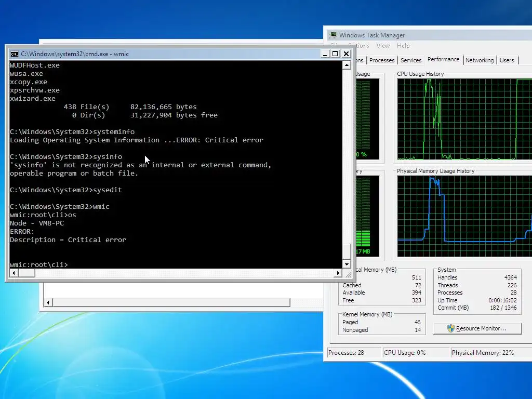Click the Available memory value 394

pyautogui.click(x=416, y=293)
